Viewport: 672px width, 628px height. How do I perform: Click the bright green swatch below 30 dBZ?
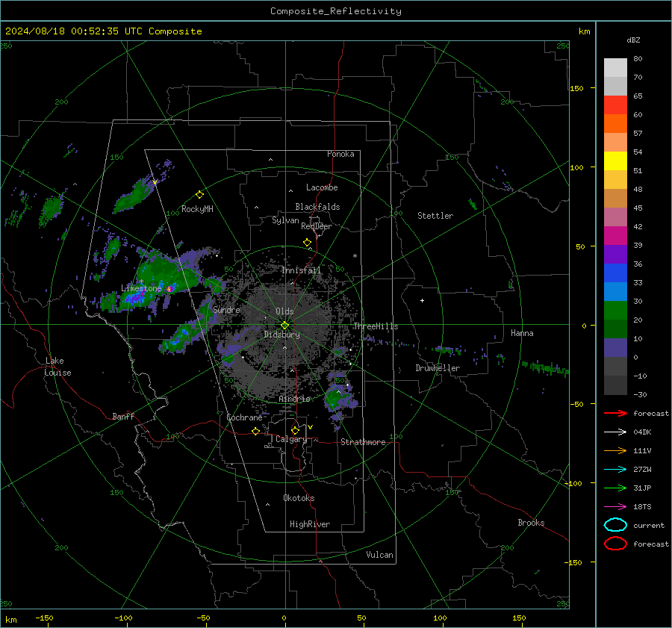615,310
